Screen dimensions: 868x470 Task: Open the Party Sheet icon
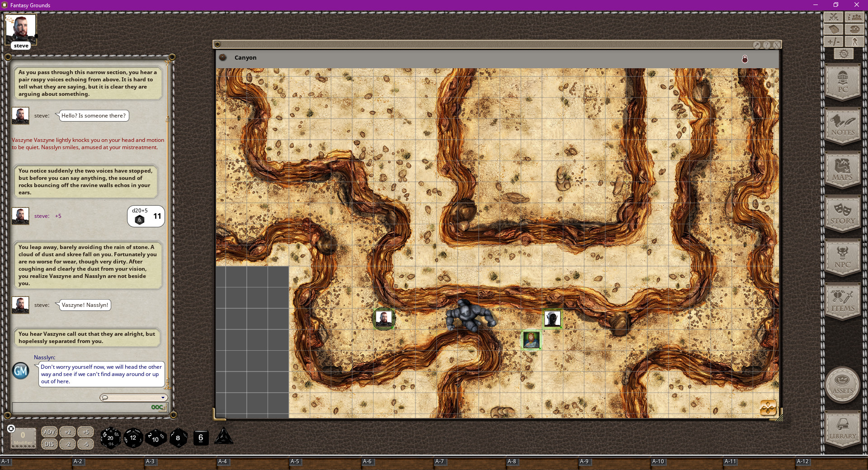pyautogui.click(x=855, y=17)
